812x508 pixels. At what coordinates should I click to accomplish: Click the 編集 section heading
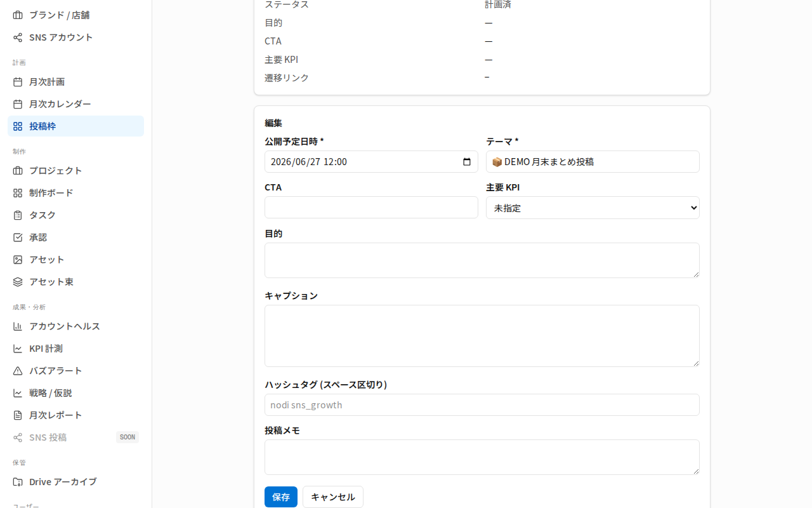[273, 123]
